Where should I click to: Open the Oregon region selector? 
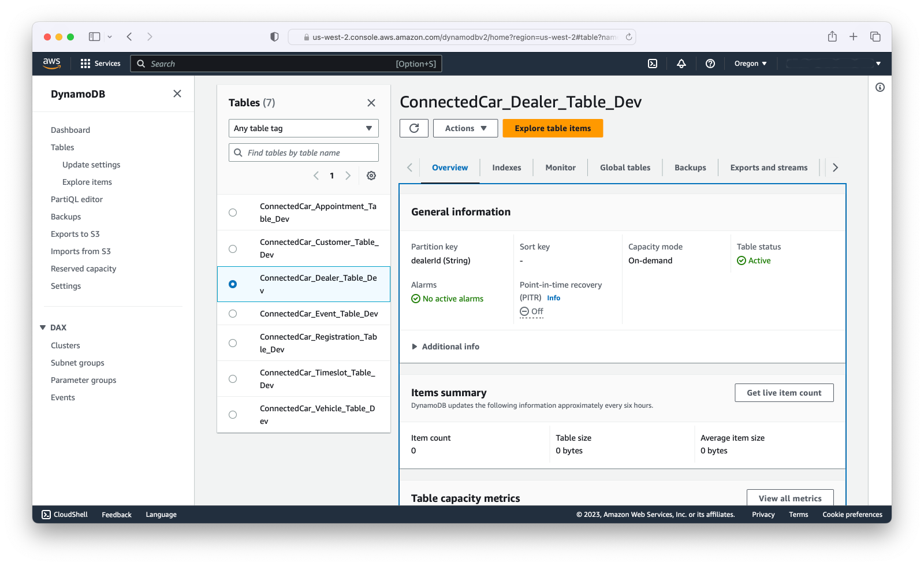click(x=750, y=64)
